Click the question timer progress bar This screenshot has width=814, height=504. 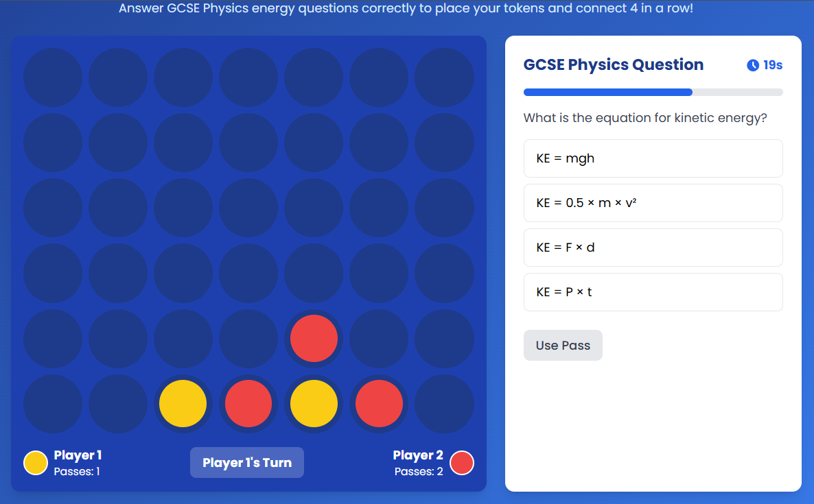[653, 93]
